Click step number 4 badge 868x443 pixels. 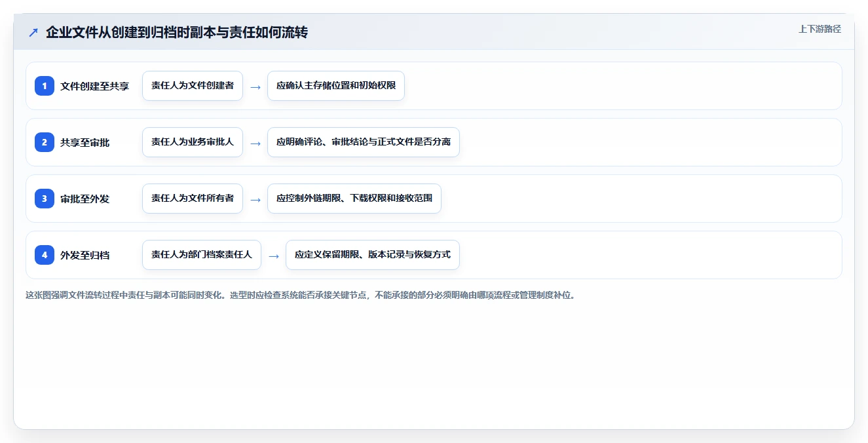(x=45, y=255)
